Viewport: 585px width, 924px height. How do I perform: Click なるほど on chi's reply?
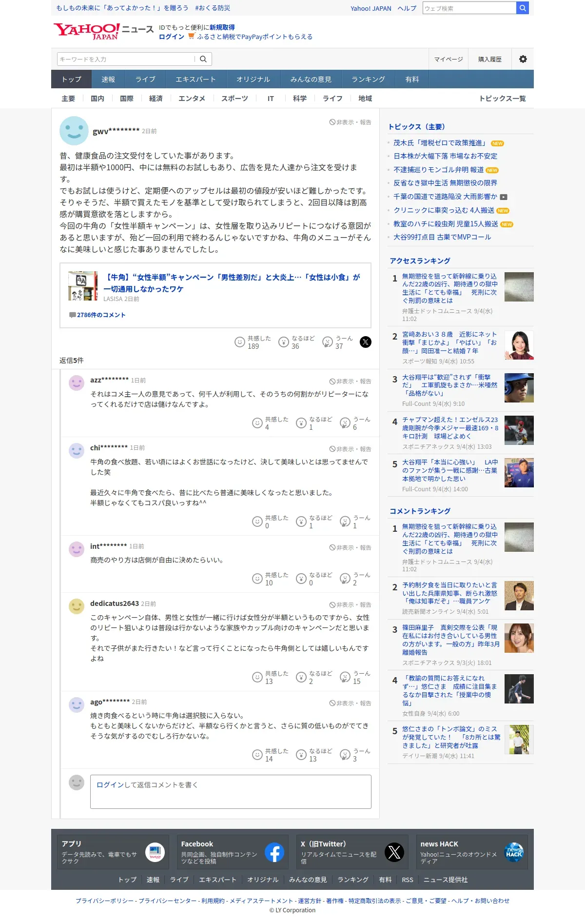[x=301, y=522]
